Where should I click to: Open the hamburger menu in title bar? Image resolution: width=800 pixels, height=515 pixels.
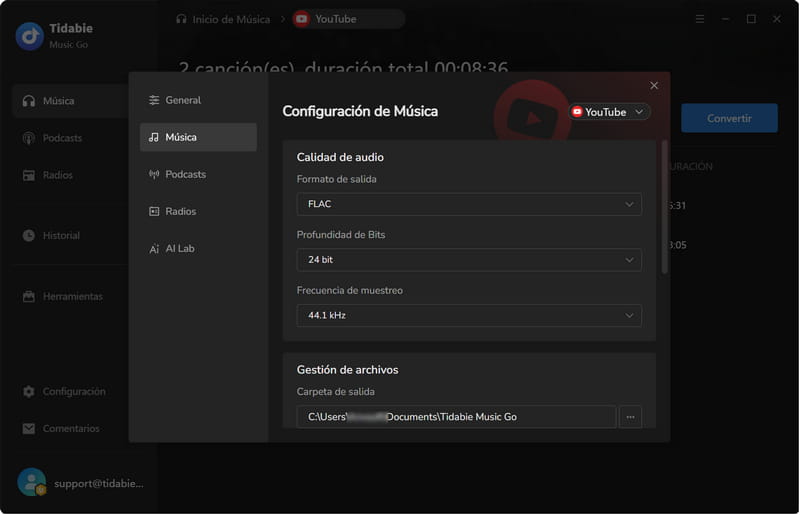tap(700, 19)
